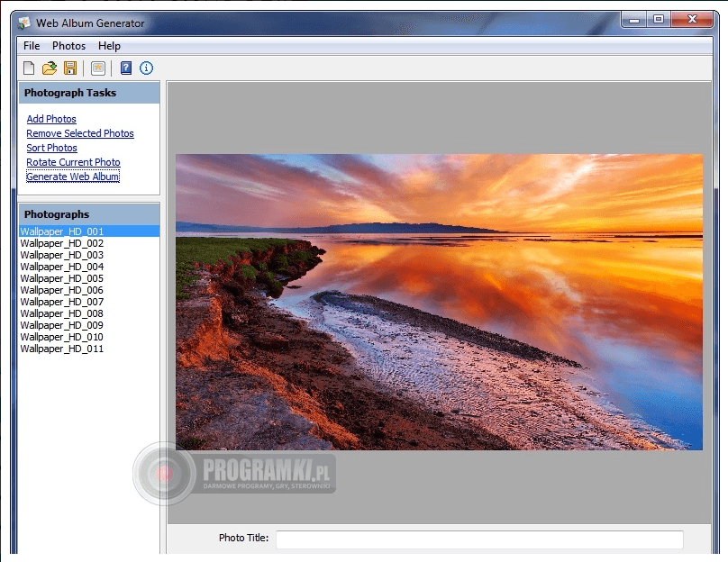Select Wallpaper_HD_002 in the Photographs list
Screen dimensions: 728x562
(x=88, y=243)
